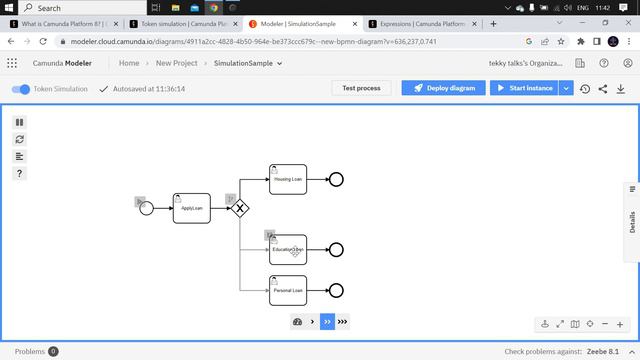Expand problems panel chevron
The height and width of the screenshot is (360, 640).
(632, 352)
